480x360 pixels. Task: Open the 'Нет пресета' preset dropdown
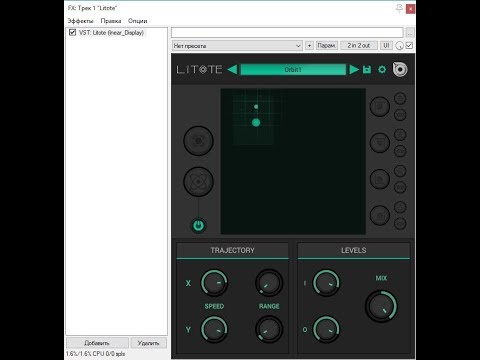point(237,46)
